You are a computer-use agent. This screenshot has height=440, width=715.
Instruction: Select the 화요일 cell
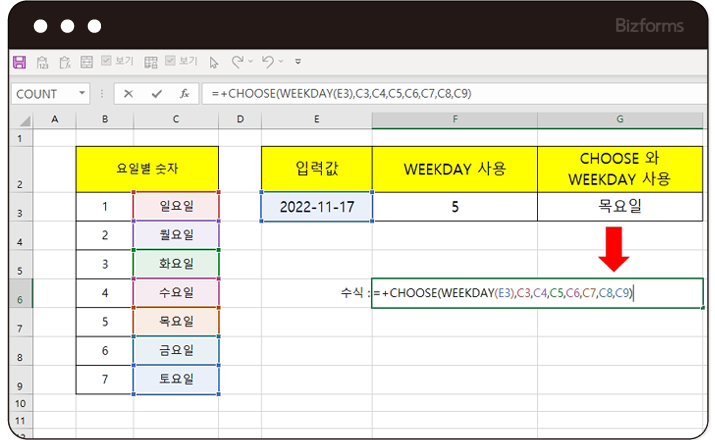(x=176, y=264)
